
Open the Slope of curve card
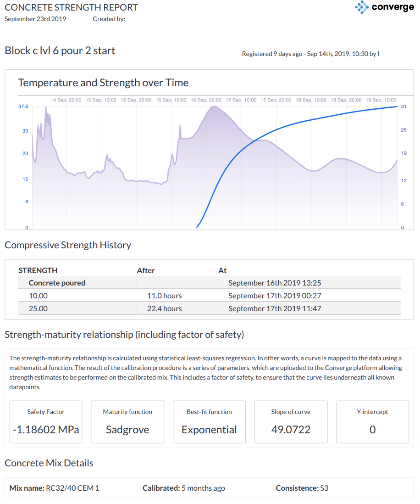pos(291,422)
